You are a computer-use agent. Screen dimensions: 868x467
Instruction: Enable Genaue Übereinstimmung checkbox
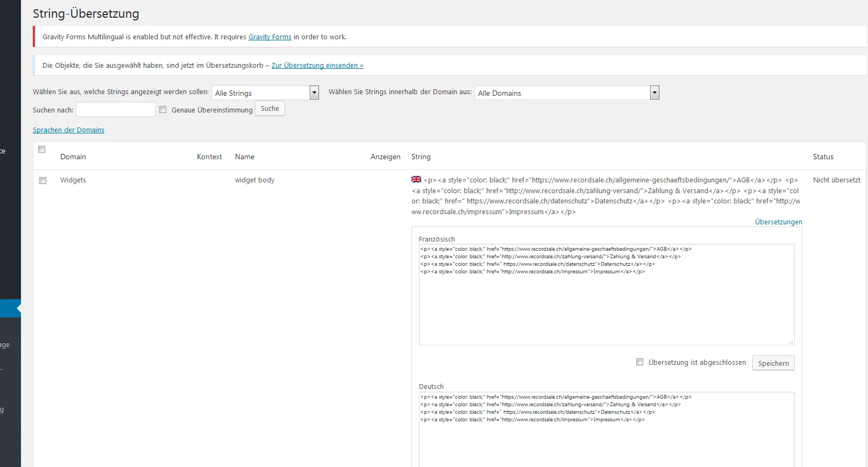click(x=162, y=109)
